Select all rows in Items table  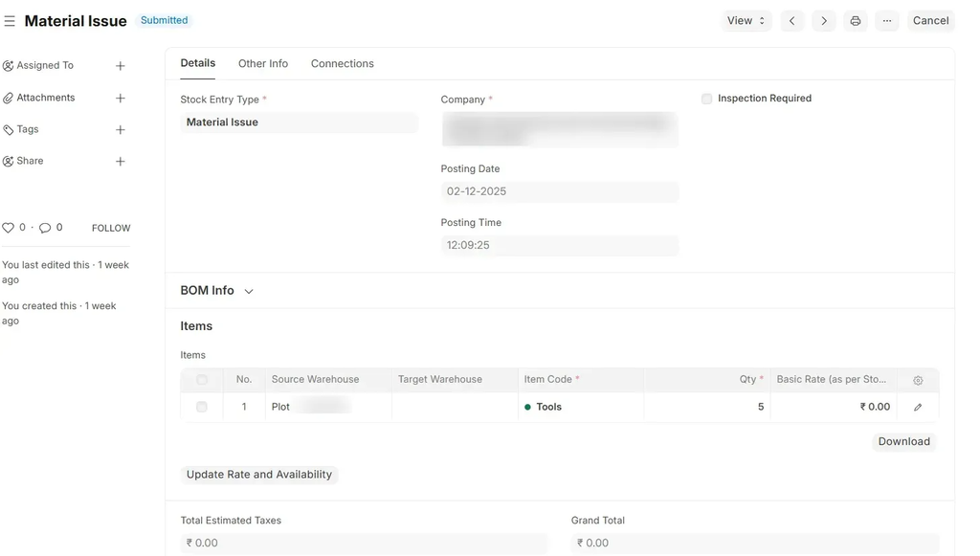[202, 380]
